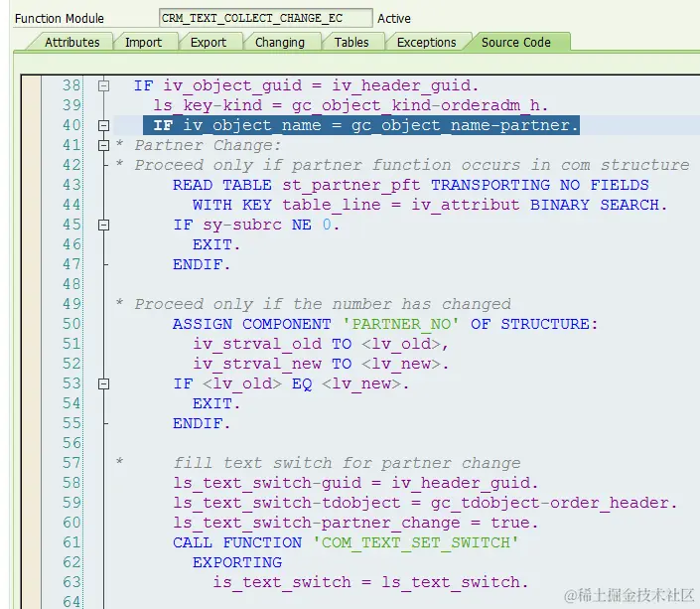
Task: Click 'IF <lv_old> EQ <lv_new>.' line
Action: tap(291, 383)
